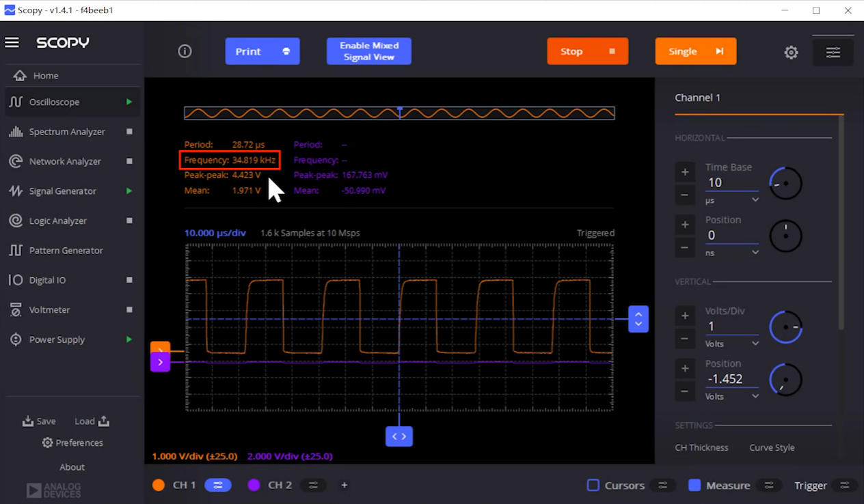Adjust the Volts/Div knob
Image resolution: width=864 pixels, height=504 pixels.
click(x=785, y=327)
